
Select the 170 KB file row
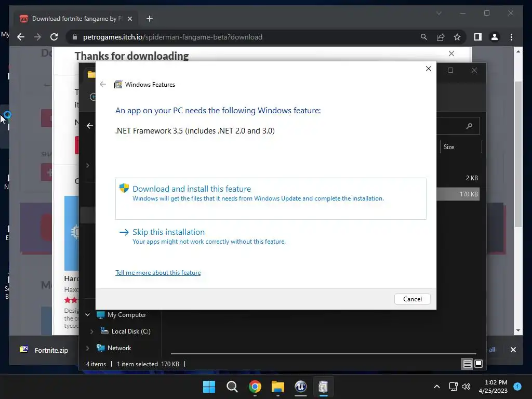click(x=458, y=194)
